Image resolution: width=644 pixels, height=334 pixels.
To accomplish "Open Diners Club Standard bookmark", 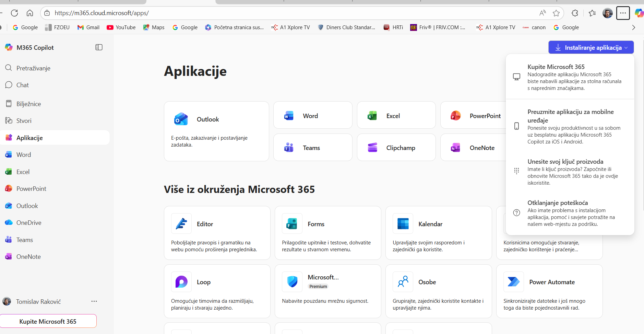I will tap(346, 27).
